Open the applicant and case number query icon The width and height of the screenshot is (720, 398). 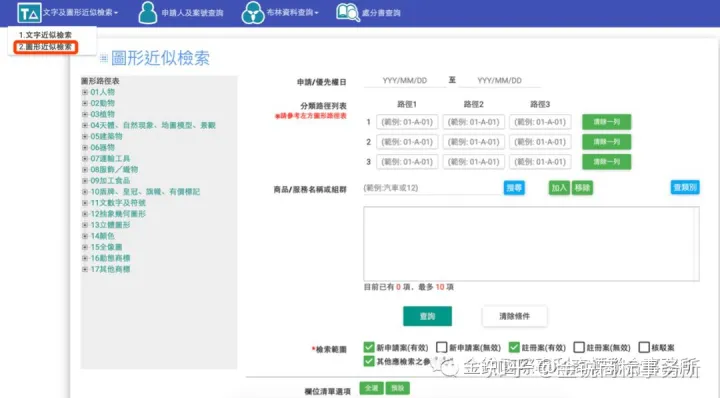pos(148,12)
